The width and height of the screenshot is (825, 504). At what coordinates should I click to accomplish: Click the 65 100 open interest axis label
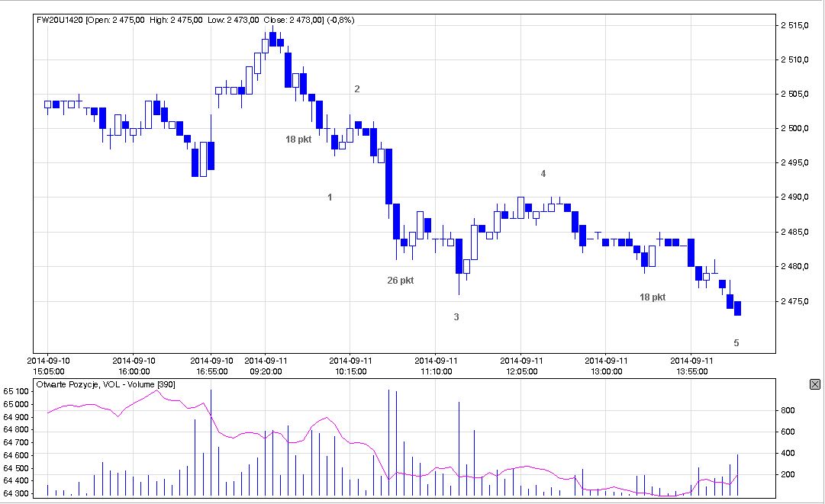tap(17, 391)
